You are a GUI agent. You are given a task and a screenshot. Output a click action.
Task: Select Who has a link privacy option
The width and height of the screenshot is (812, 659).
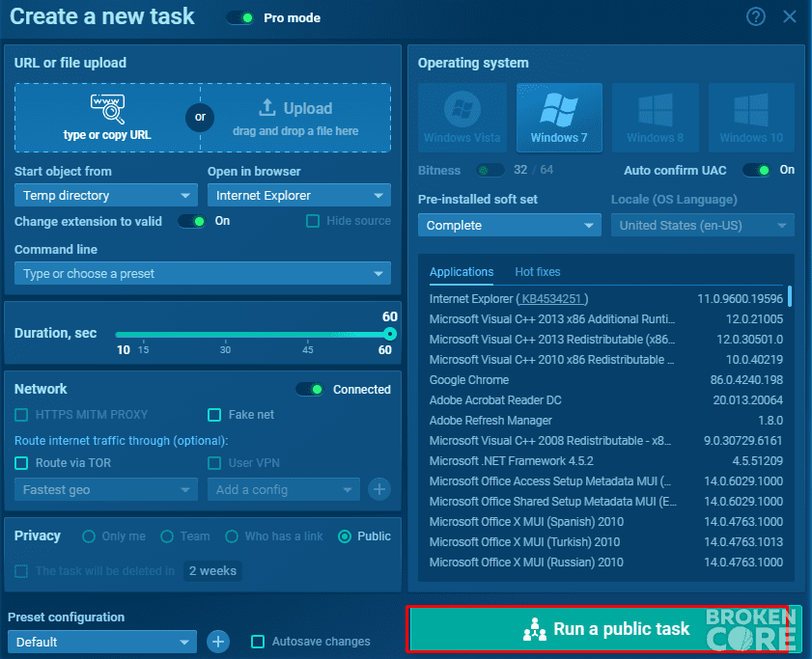232,536
